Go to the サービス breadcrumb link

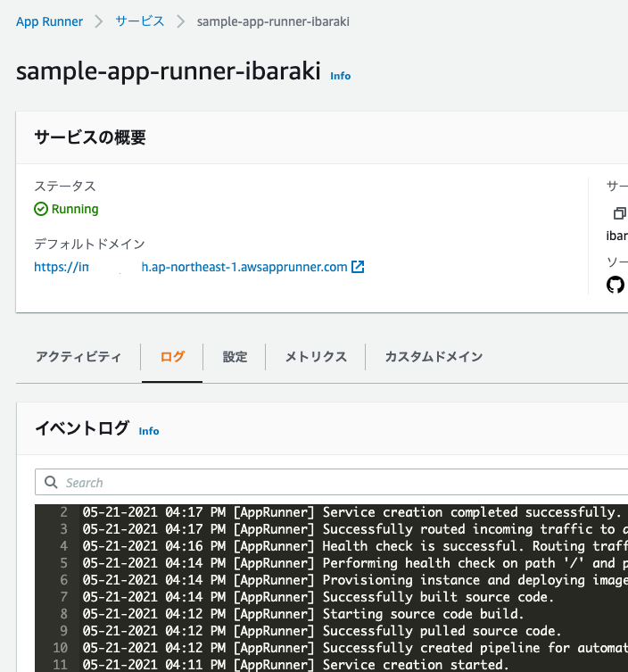tap(140, 21)
